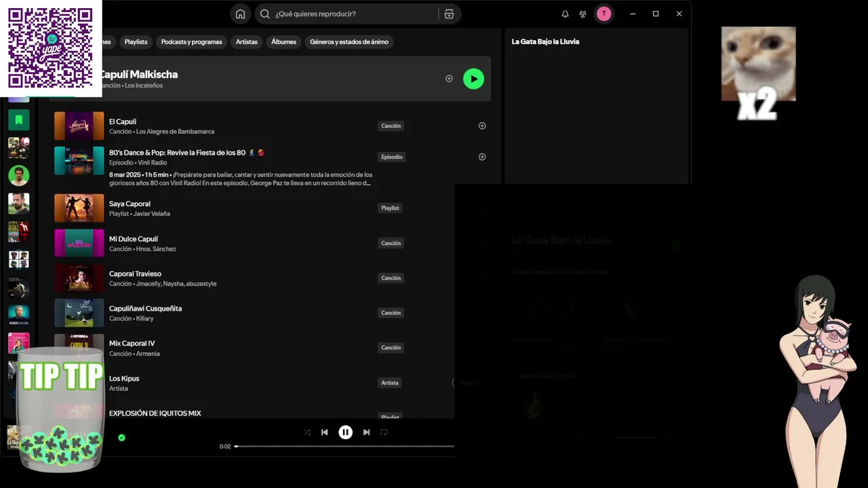Open the friends activity icon
The image size is (868, 488).
583,14
